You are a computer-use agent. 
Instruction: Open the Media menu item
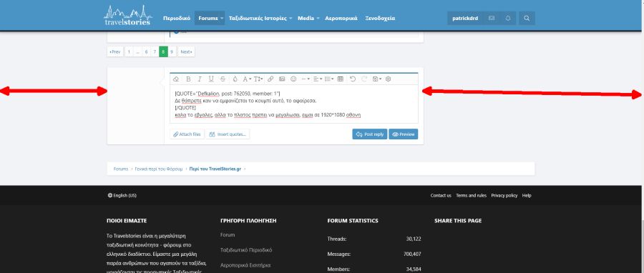click(306, 18)
